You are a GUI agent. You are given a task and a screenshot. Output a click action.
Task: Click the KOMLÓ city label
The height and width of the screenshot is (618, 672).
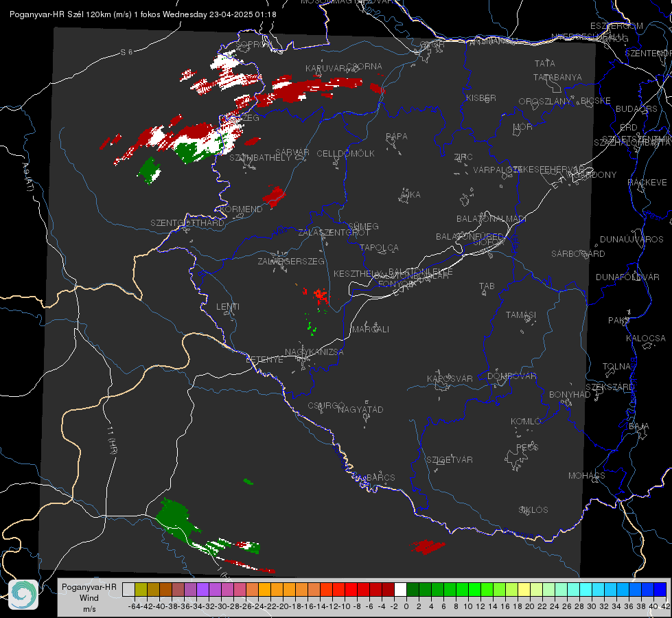coord(526,422)
